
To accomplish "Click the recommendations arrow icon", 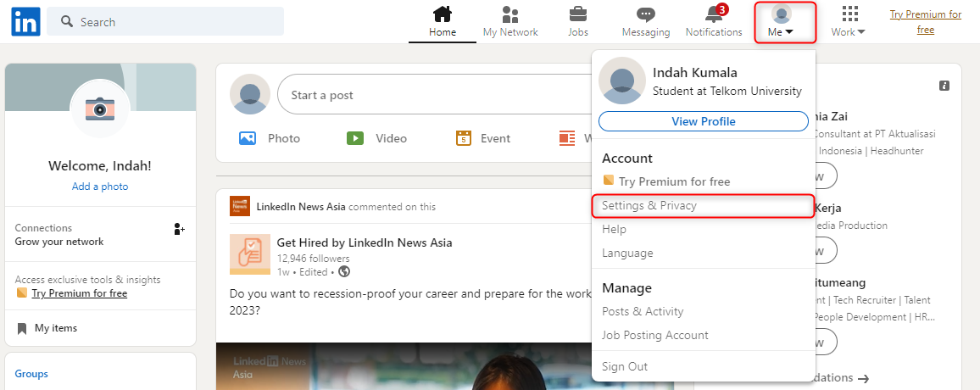I will coord(863,378).
